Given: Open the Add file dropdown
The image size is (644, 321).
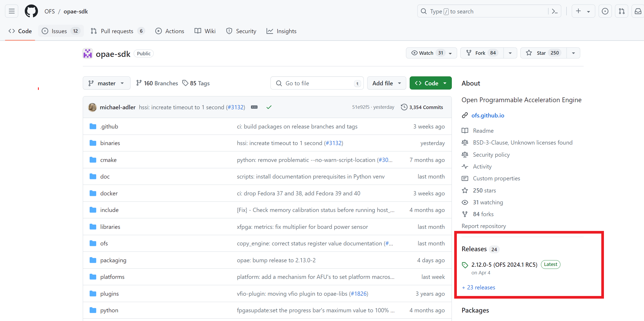Looking at the screenshot, I should [x=386, y=83].
